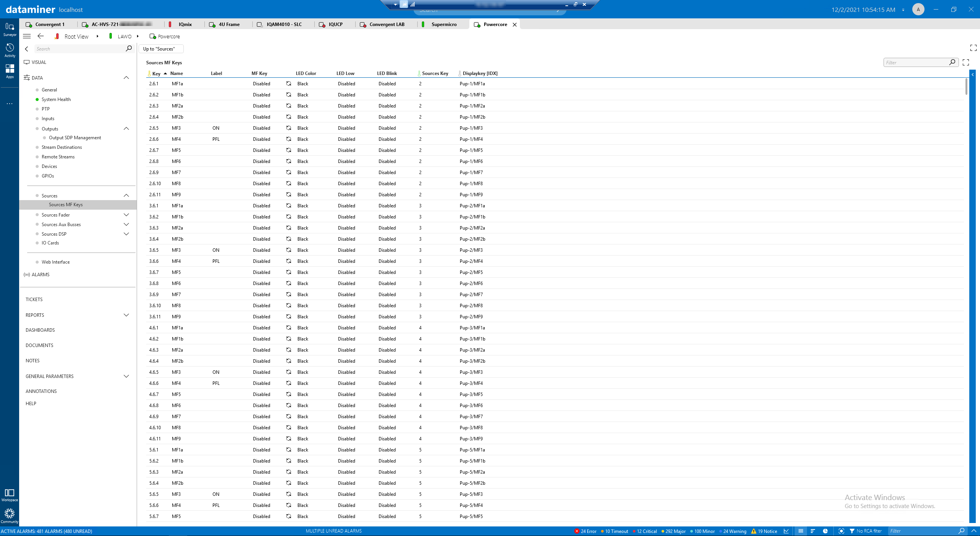This screenshot has width=980, height=536.
Task: Open the Root View breadcrumb dropdown arrow
Action: point(98,36)
